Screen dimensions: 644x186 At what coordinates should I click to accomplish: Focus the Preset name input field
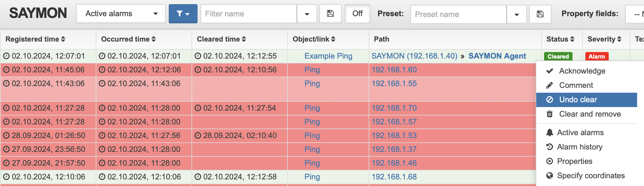(x=458, y=14)
